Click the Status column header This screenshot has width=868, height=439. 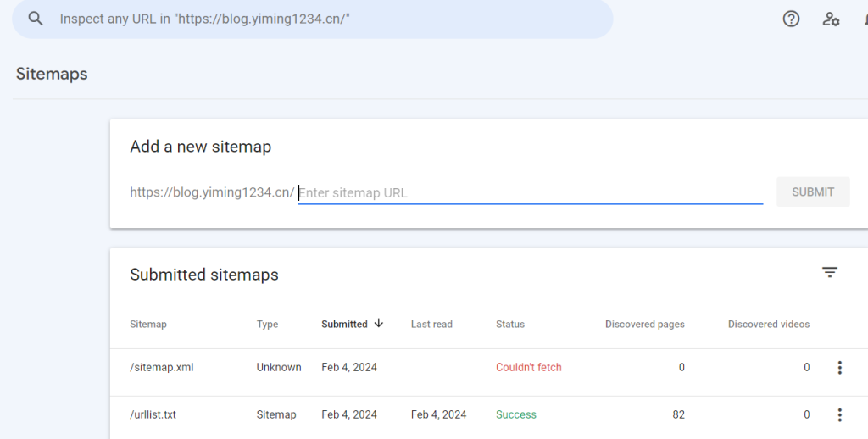point(510,325)
